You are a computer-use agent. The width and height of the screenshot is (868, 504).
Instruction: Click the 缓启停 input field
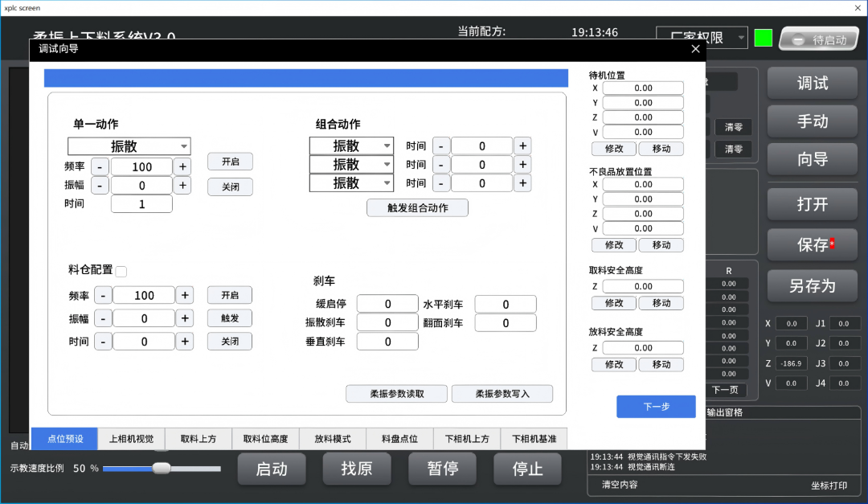[387, 304]
